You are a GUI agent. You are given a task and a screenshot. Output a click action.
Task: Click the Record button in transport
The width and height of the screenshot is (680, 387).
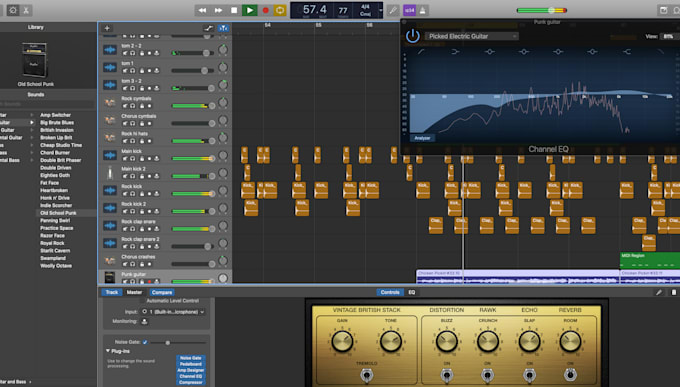click(265, 10)
